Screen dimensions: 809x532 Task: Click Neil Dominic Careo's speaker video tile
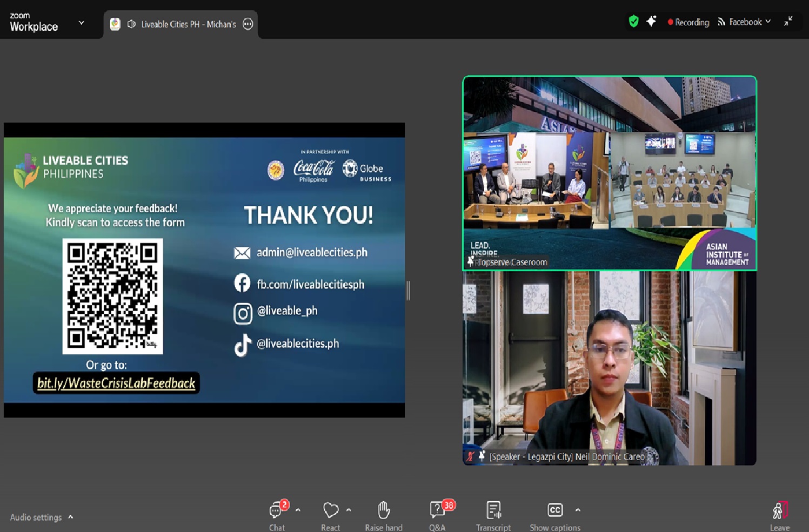coord(610,368)
